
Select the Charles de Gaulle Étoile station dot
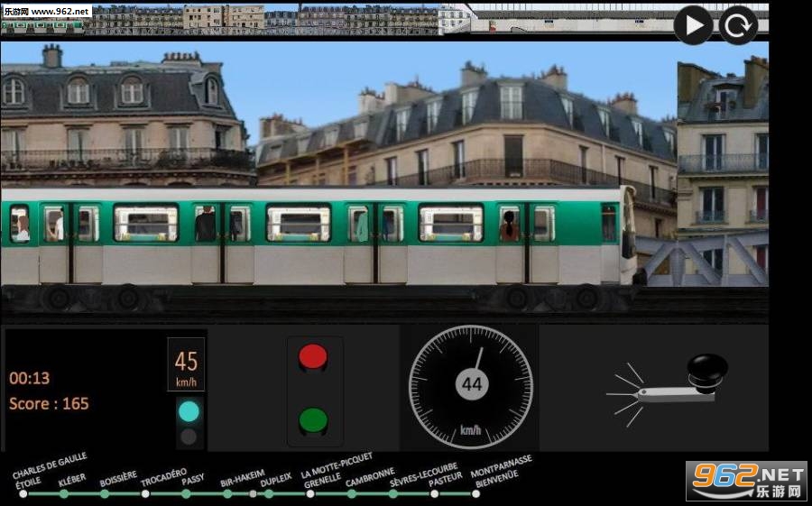23,493
